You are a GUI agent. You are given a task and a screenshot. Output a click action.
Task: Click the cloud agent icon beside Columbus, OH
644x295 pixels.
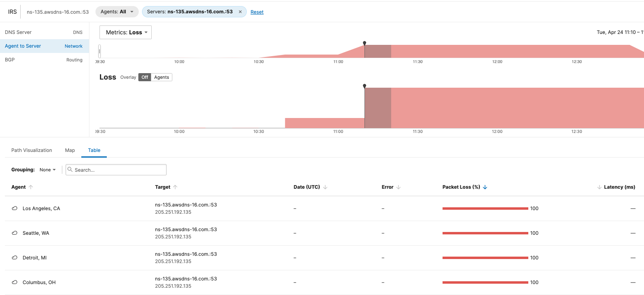tap(15, 282)
